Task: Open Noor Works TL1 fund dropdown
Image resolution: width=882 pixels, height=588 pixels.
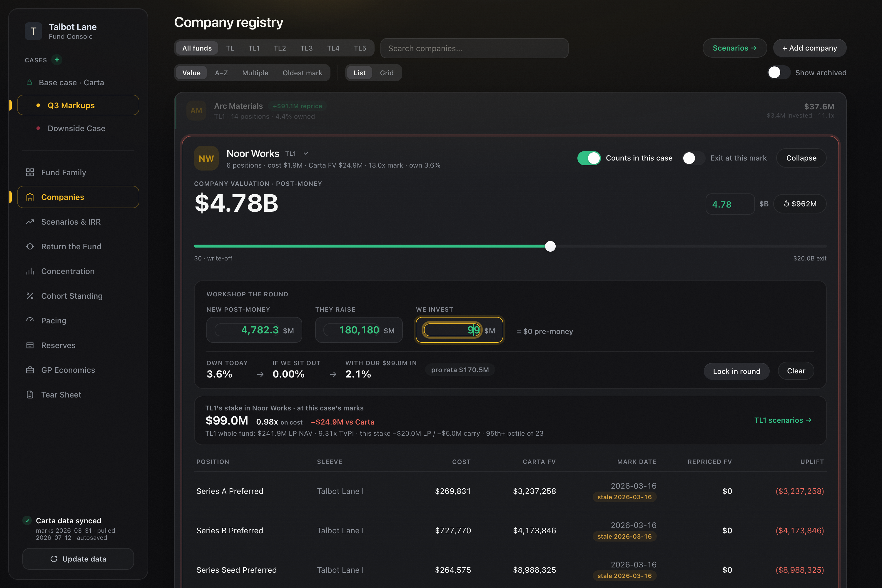Action: [x=306, y=153]
